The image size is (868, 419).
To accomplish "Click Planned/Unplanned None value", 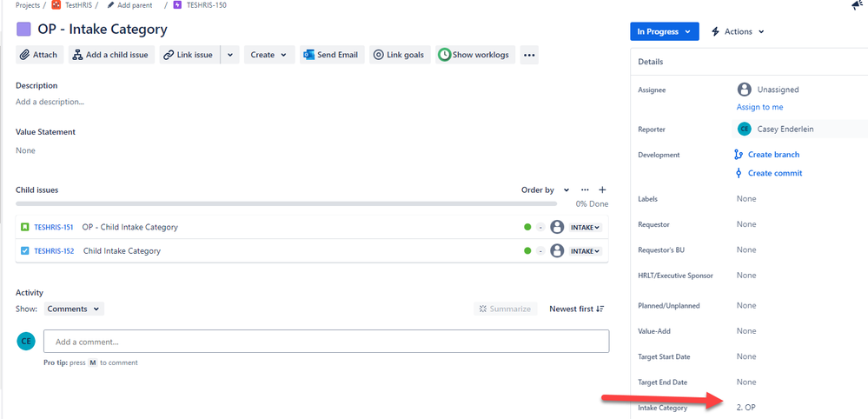I will coord(746,305).
